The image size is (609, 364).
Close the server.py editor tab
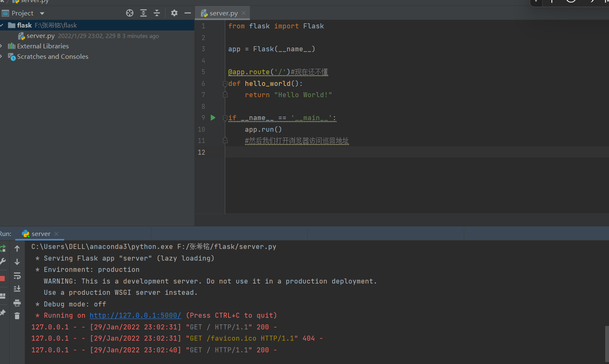(244, 13)
